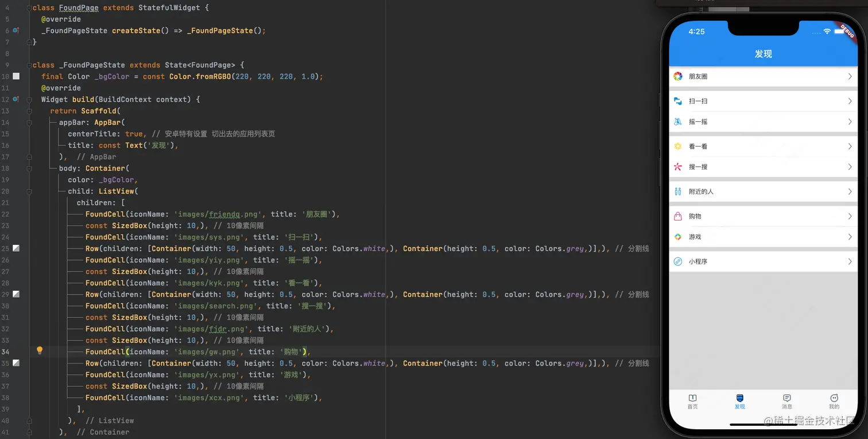Click the 摇一摇 shake icon in simulator
This screenshot has width=868, height=439.
(678, 122)
